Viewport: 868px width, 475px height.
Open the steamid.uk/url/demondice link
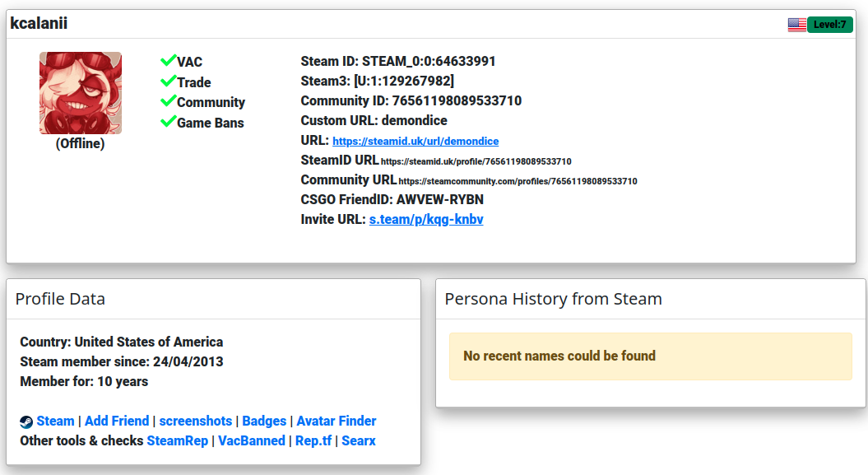coord(415,141)
